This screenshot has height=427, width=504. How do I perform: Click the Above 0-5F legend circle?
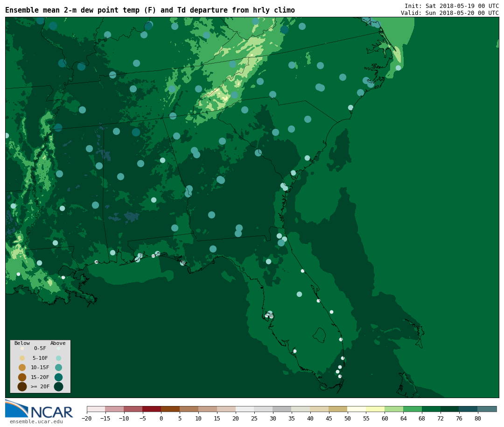pyautogui.click(x=58, y=348)
